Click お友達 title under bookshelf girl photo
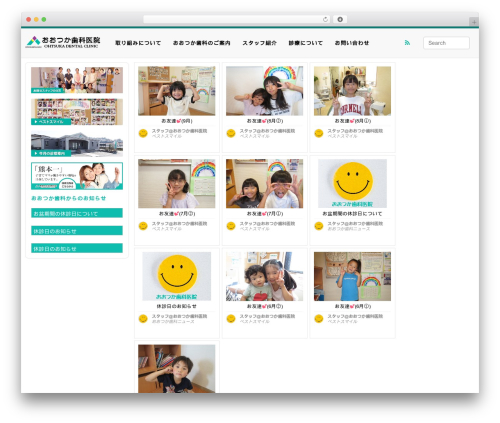 point(177,121)
